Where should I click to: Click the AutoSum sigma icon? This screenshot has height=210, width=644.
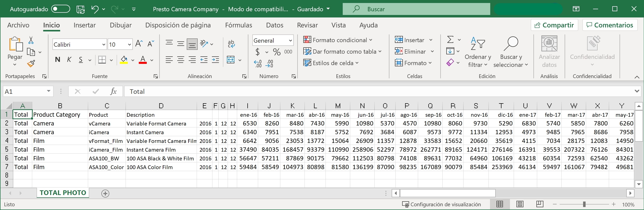coord(450,40)
